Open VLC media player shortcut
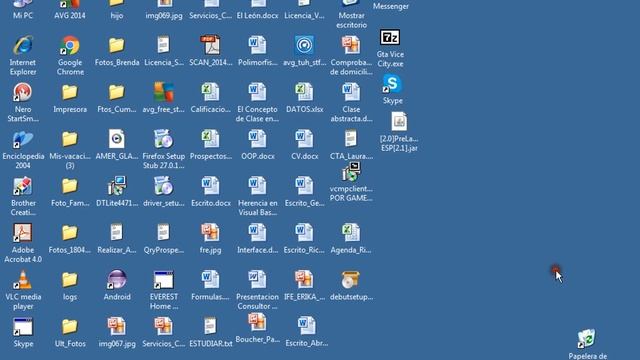 point(23,280)
